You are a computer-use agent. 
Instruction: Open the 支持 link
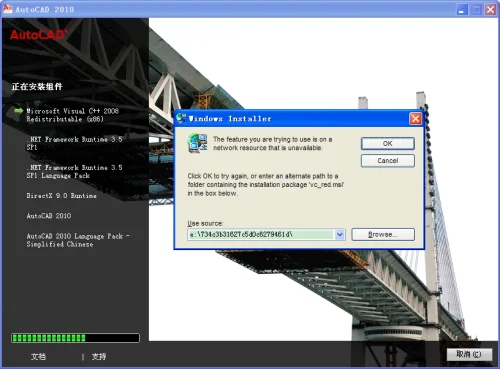(99, 357)
